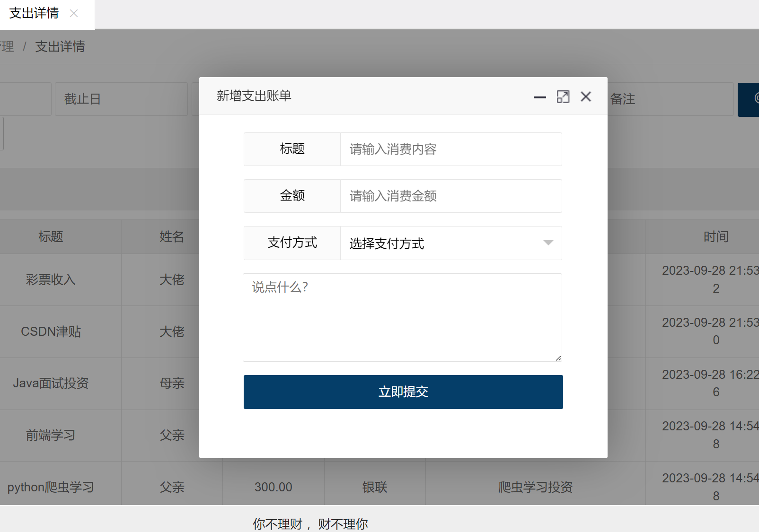Screen dimensions: 759x532
Task: Click the 支出详情 breadcrumb item
Action: 60,47
